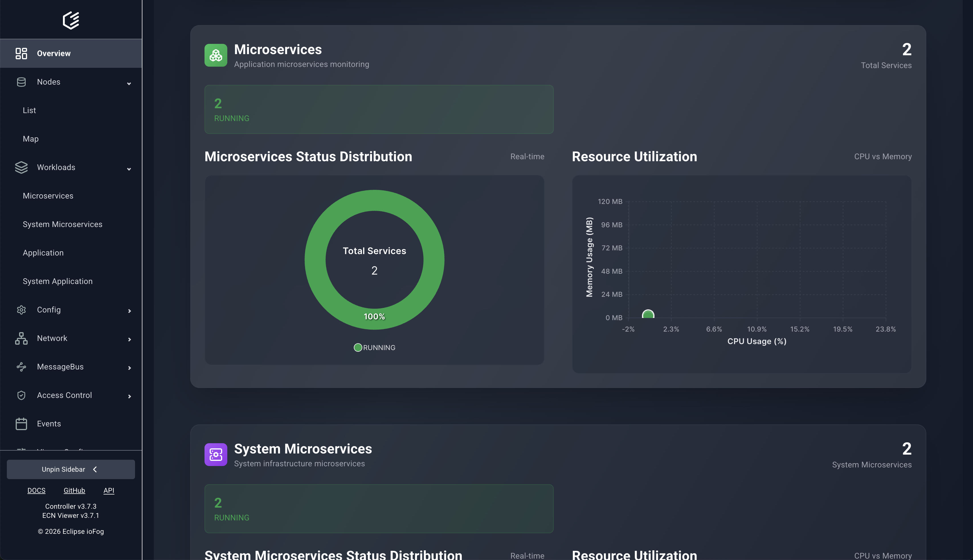Select Map from the sidebar

point(30,138)
